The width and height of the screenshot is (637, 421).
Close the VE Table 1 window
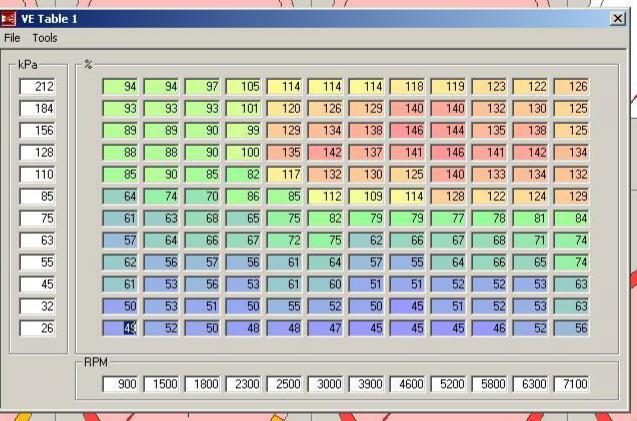[618, 18]
